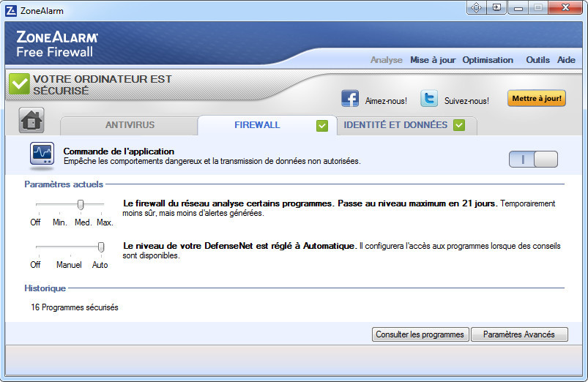Close the ZoneAlarm window
The width and height of the screenshot is (588, 382).
tap(565, 7)
